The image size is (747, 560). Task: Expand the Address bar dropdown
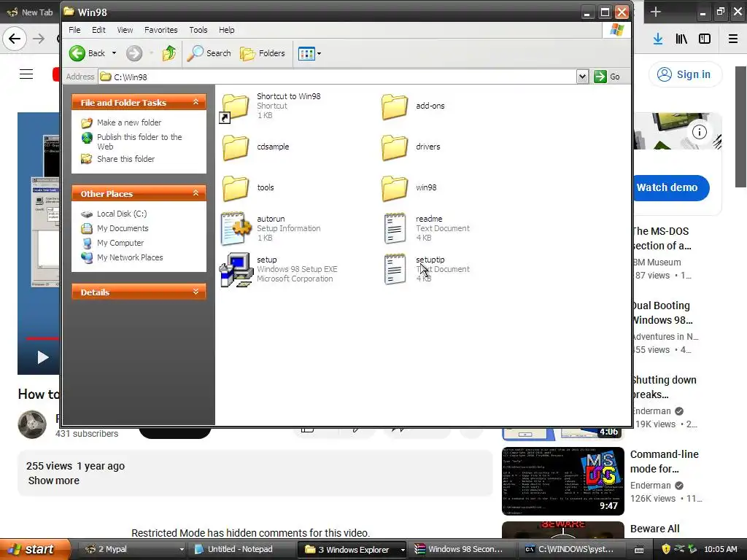[x=582, y=77]
